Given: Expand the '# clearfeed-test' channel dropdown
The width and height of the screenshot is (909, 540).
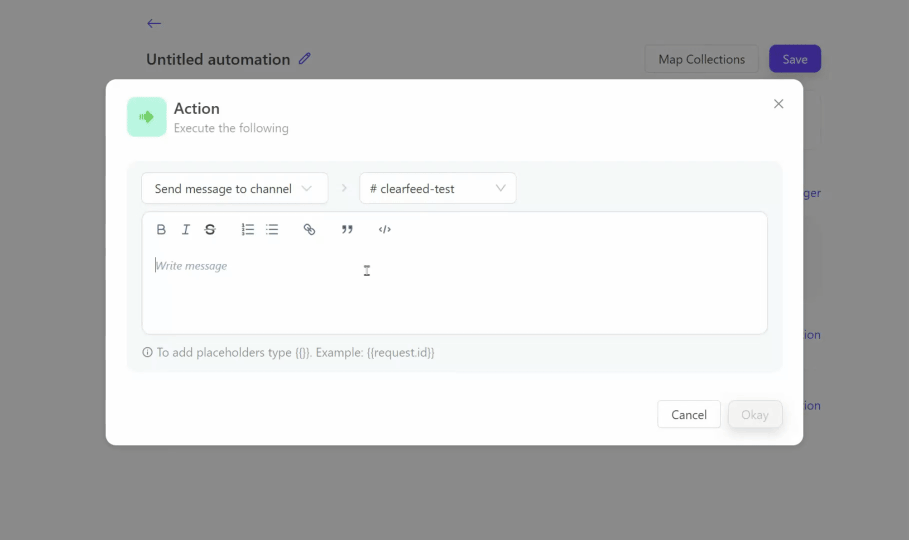Looking at the screenshot, I should point(437,188).
